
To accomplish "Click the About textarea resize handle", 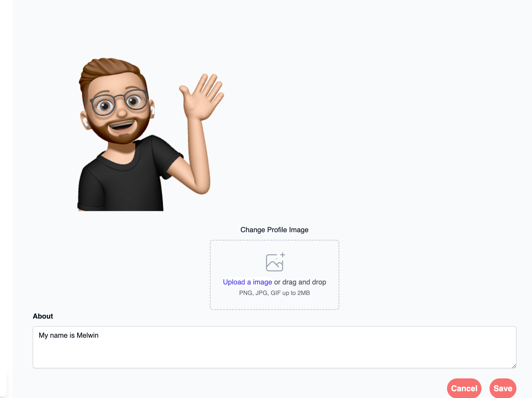I will [514, 366].
